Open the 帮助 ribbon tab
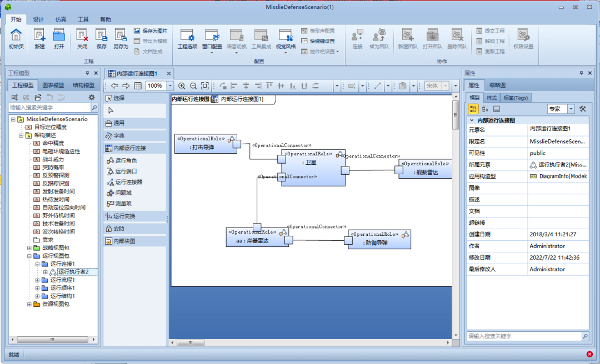The width and height of the screenshot is (600, 364). [x=106, y=19]
